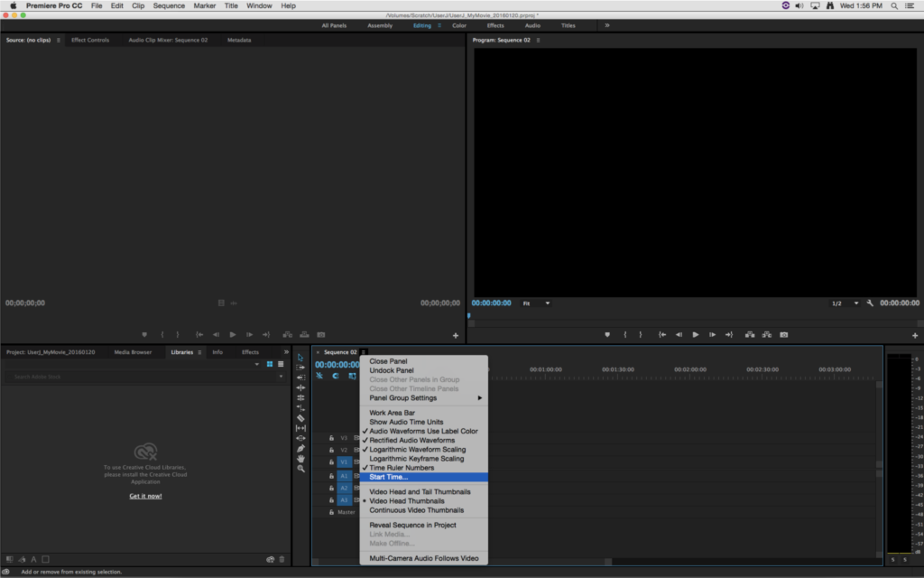The width and height of the screenshot is (924, 578).
Task: Choose Undock Panel menu entry
Action: [424, 370]
